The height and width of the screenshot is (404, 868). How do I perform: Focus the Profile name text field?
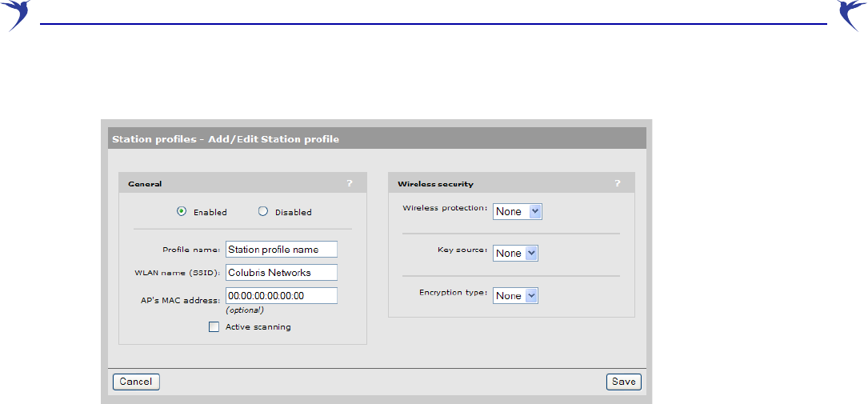pos(282,249)
